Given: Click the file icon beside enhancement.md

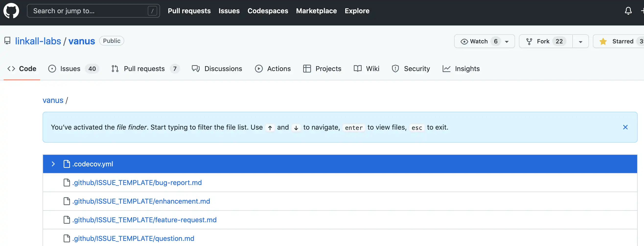Looking at the screenshot, I should [x=67, y=201].
